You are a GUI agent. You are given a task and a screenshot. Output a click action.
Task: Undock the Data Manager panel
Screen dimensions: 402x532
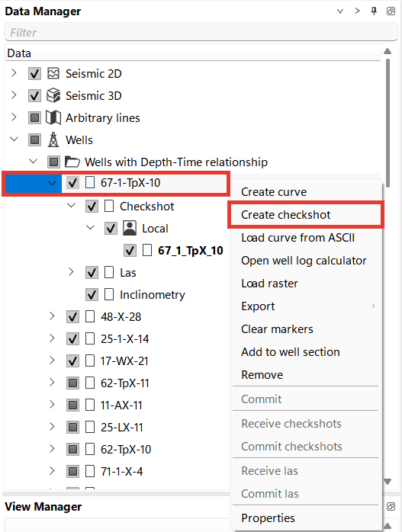[x=391, y=11]
